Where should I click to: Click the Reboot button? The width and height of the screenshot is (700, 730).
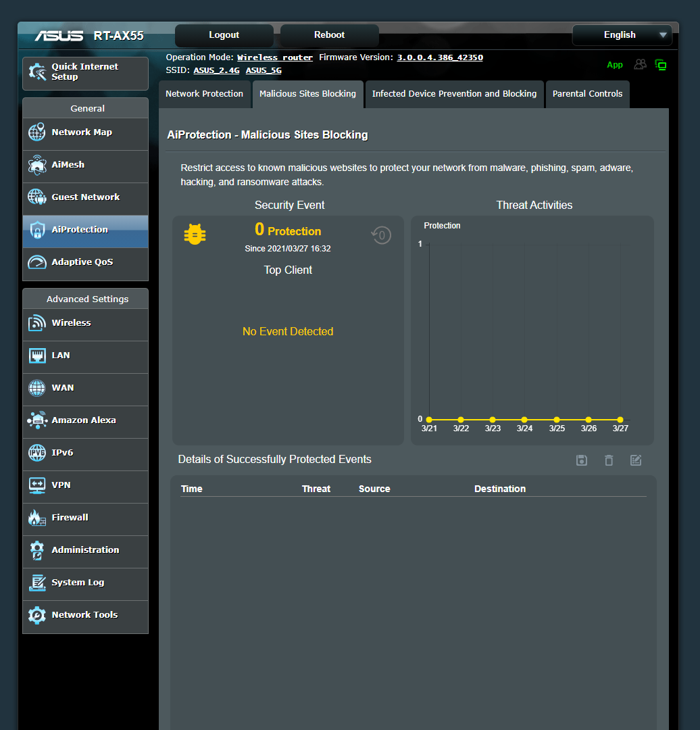(329, 35)
